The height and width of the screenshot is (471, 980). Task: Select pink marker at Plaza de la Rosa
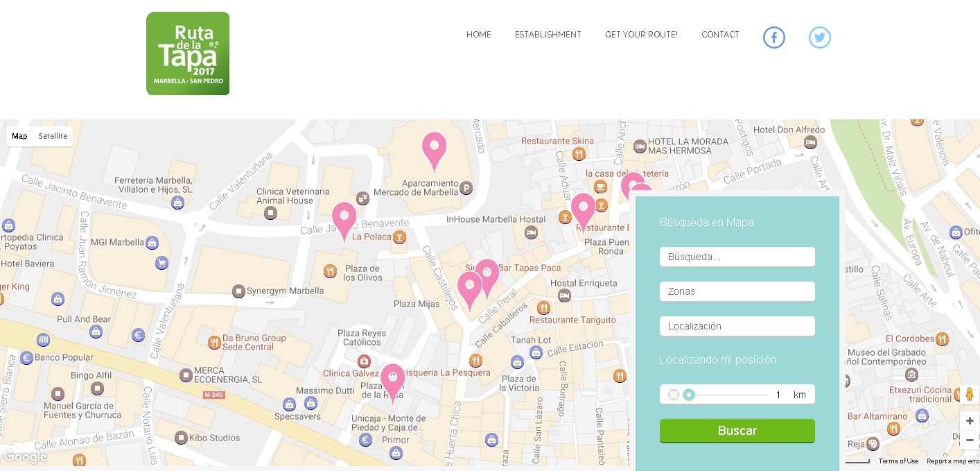point(392,379)
